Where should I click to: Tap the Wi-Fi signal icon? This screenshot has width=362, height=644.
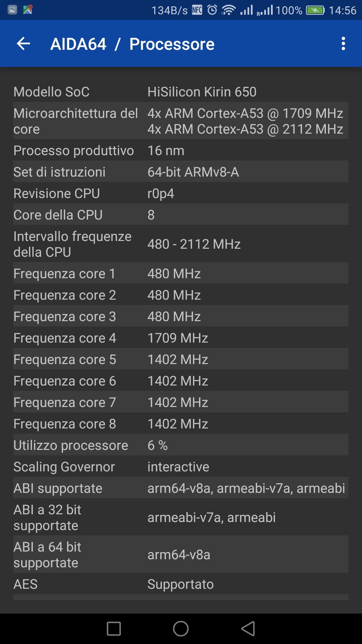[x=228, y=10]
